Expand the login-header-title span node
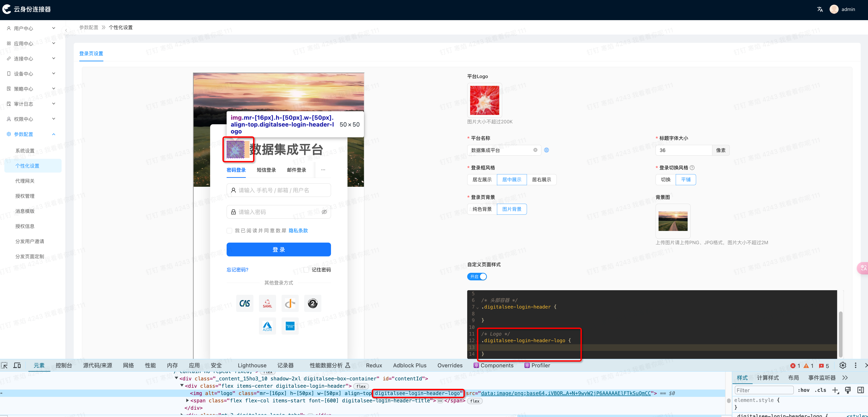 (188, 401)
